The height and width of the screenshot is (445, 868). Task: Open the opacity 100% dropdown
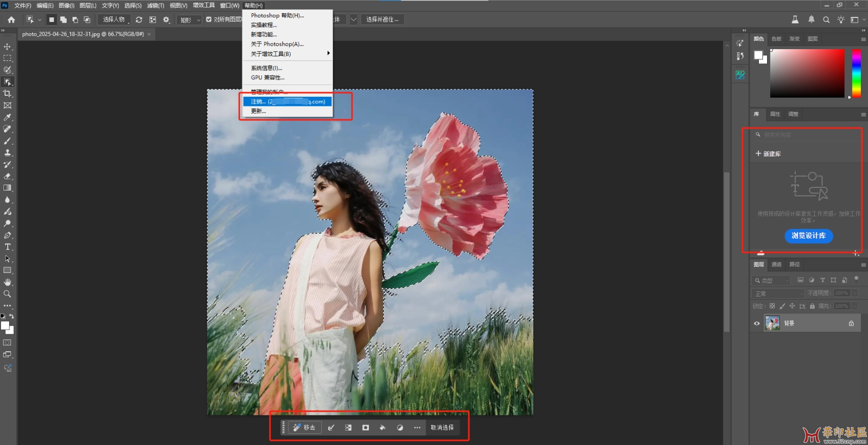[x=855, y=293]
